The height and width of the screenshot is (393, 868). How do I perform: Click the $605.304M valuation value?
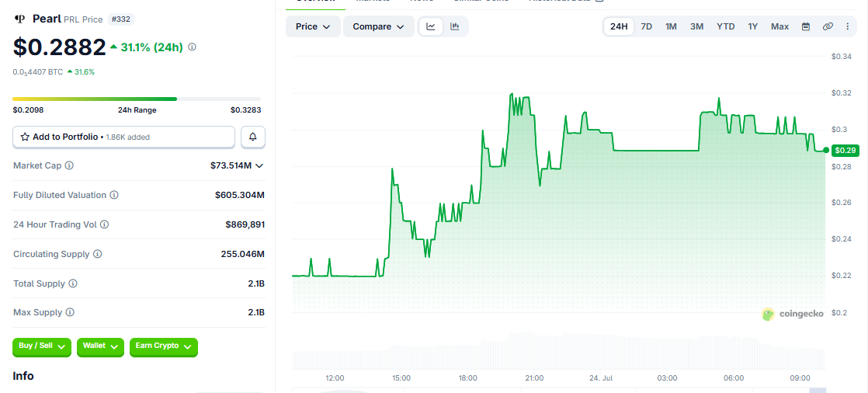pos(240,195)
